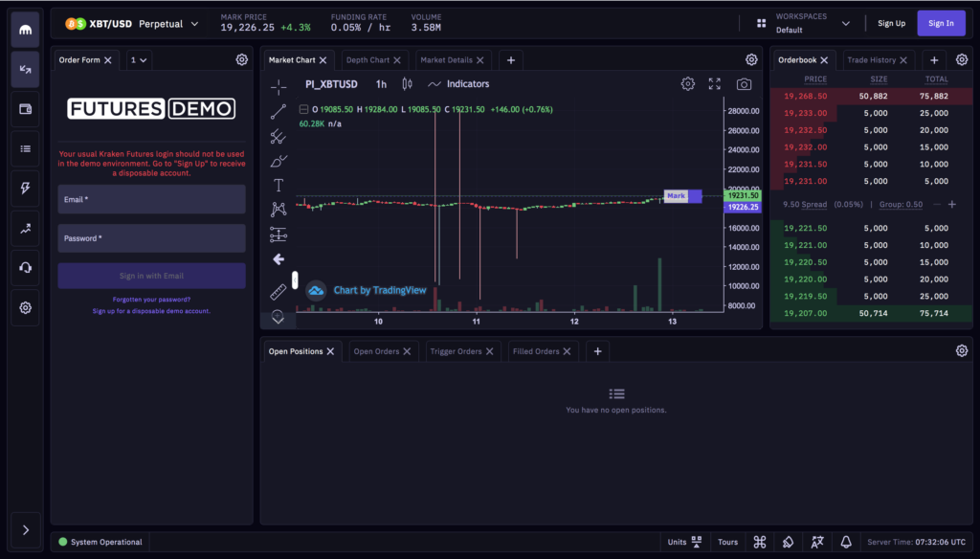
Task: Select the crosshair cursor tool on the chart
Action: click(x=278, y=87)
